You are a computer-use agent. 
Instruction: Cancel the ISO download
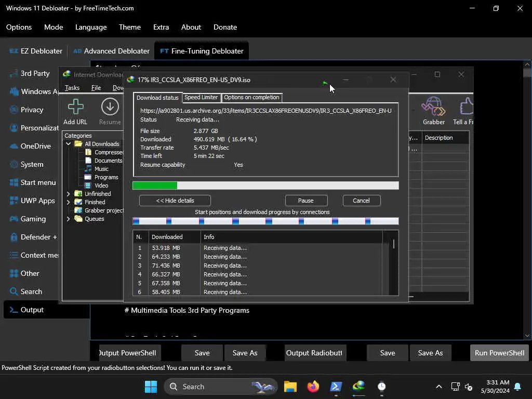(x=362, y=201)
